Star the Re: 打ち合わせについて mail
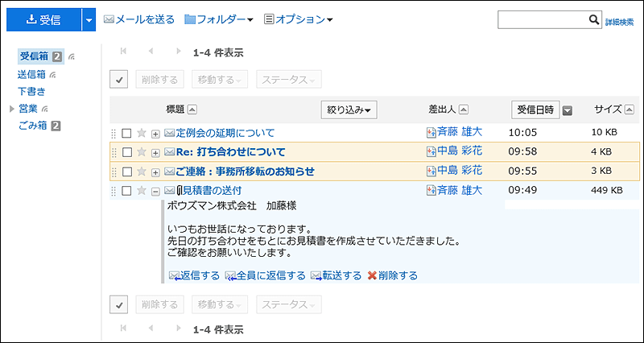 (142, 152)
